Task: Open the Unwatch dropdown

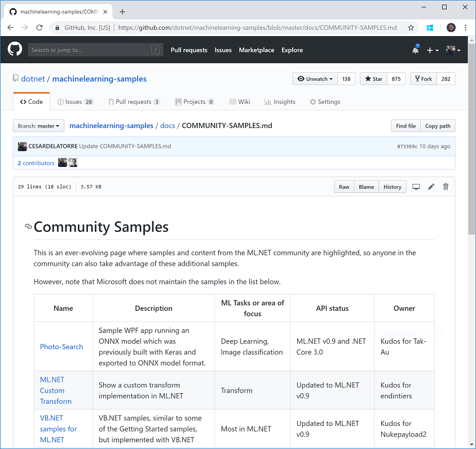Action: 315,78
